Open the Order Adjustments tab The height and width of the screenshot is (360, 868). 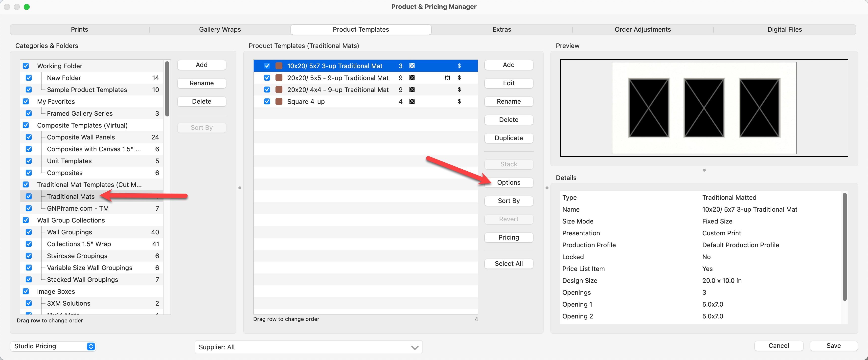click(x=642, y=29)
